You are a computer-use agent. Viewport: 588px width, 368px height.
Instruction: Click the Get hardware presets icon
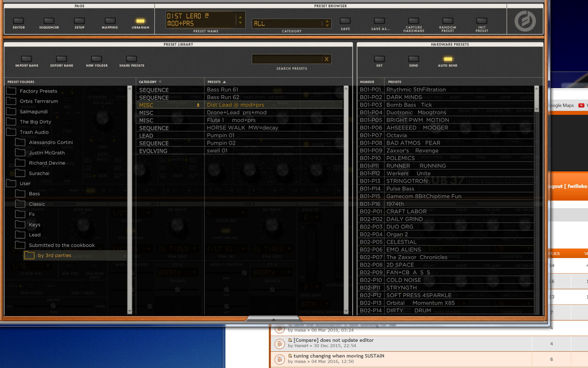tap(379, 60)
